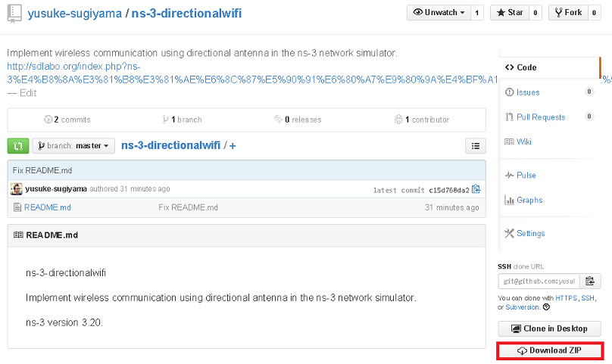Fork the repository
Screen dimensions: 612x364
point(568,12)
